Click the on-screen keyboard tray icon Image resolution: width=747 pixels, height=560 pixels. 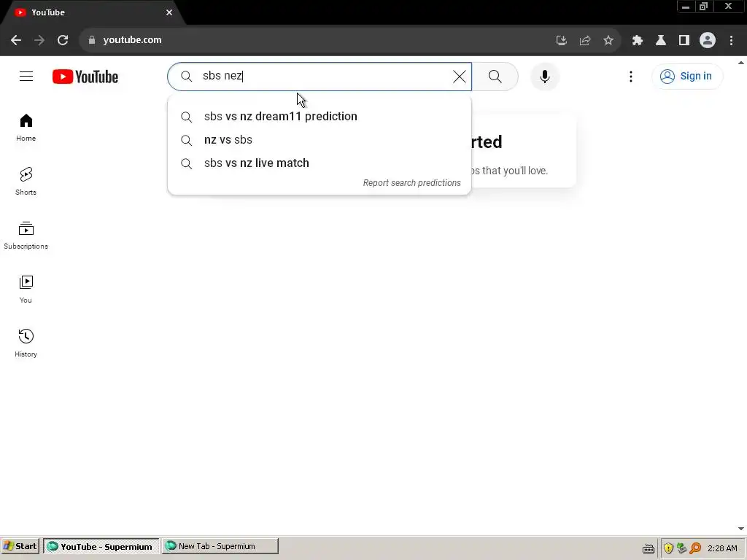coord(649,548)
